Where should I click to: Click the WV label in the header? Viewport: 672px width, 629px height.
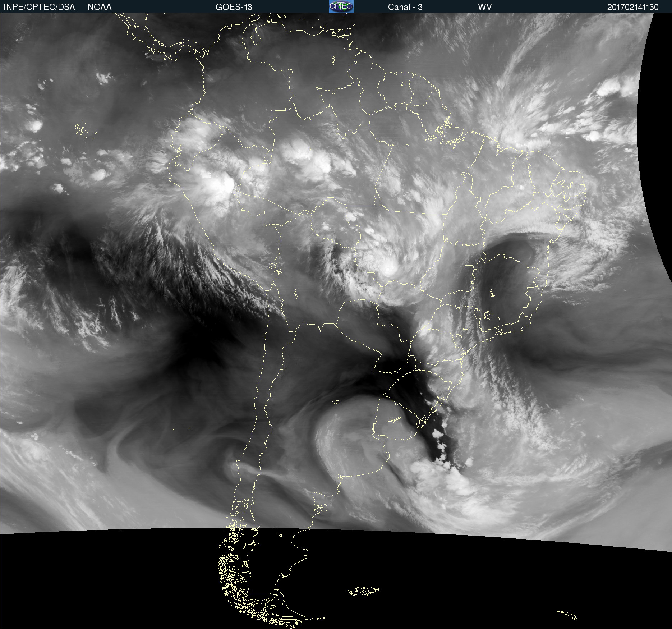pyautogui.click(x=485, y=7)
